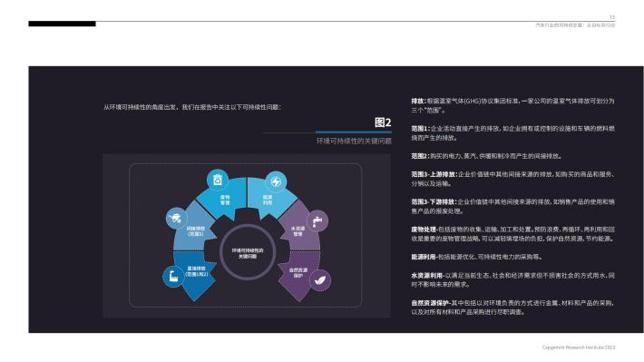The width and height of the screenshot is (644, 362).
Task: Click the lightning bolt energy icon
Action: [x=276, y=181]
